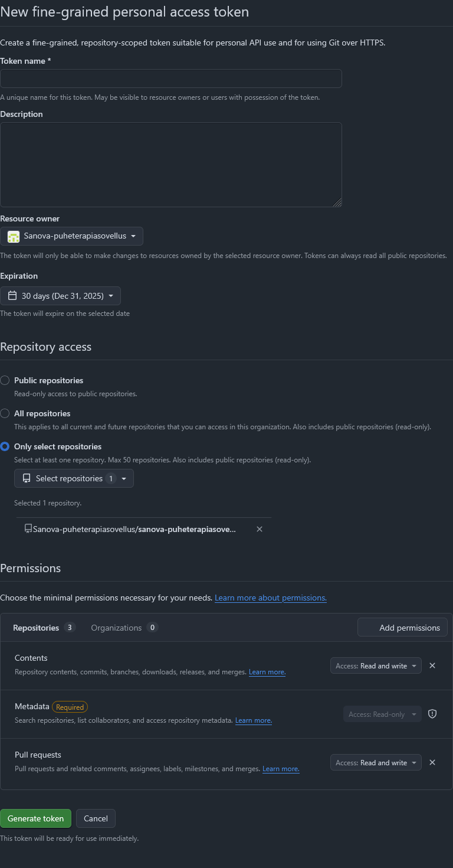The height and width of the screenshot is (868, 453).
Task: Remove the Pull requests permission with X
Action: pyautogui.click(x=432, y=762)
